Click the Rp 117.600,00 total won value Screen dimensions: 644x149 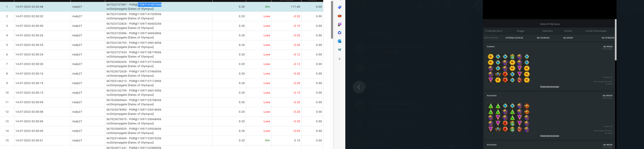[x=608, y=38]
